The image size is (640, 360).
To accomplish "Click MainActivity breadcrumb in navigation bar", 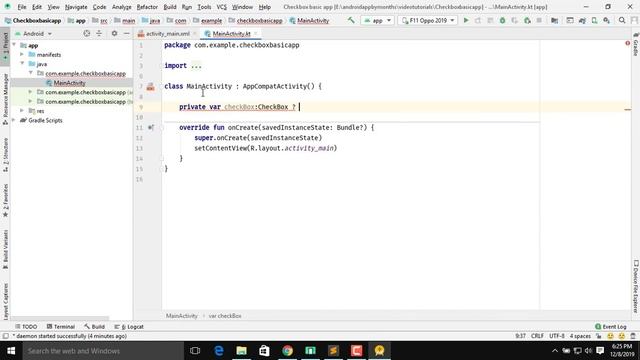I will pyautogui.click(x=309, y=20).
